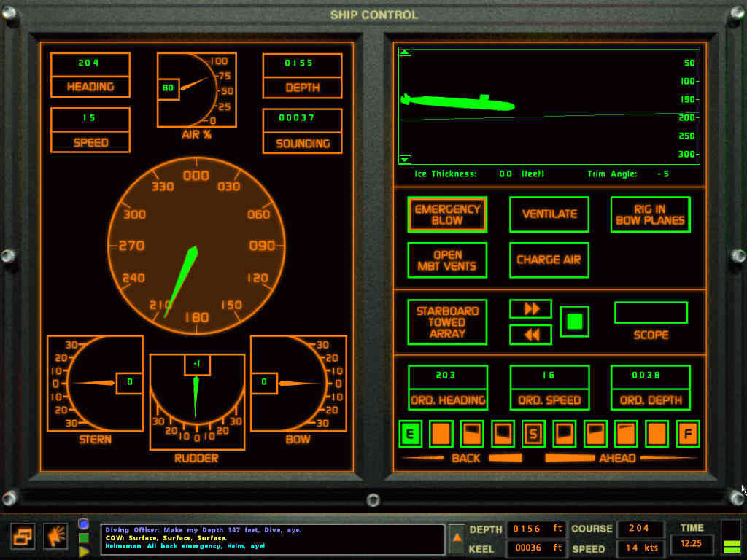The image size is (747, 560).
Task: Activate Emergency Blow
Action: tap(447, 215)
